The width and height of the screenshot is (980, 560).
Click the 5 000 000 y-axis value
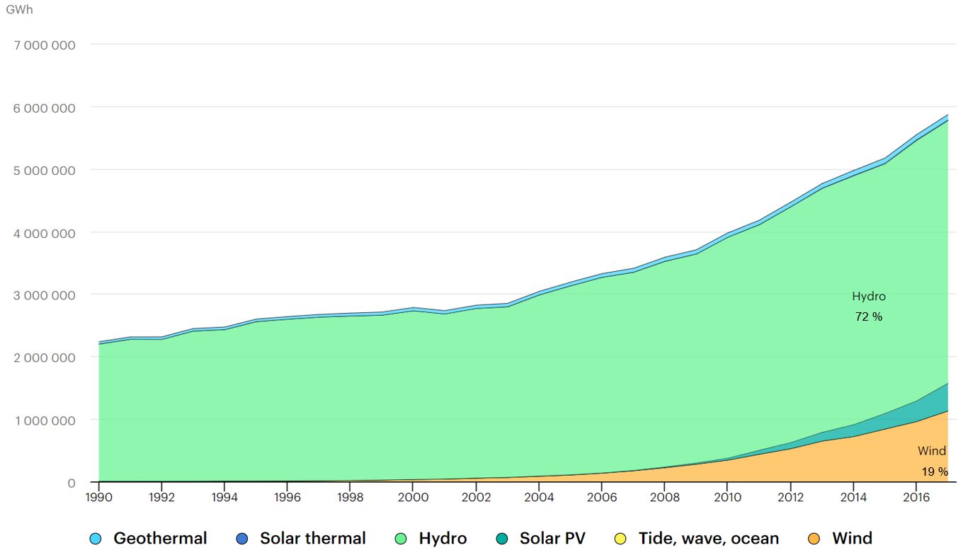(45, 170)
